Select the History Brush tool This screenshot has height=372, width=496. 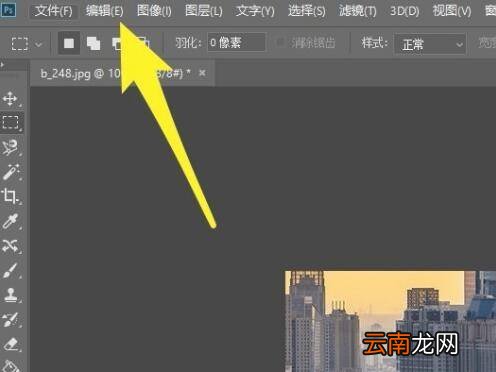pos(10,319)
